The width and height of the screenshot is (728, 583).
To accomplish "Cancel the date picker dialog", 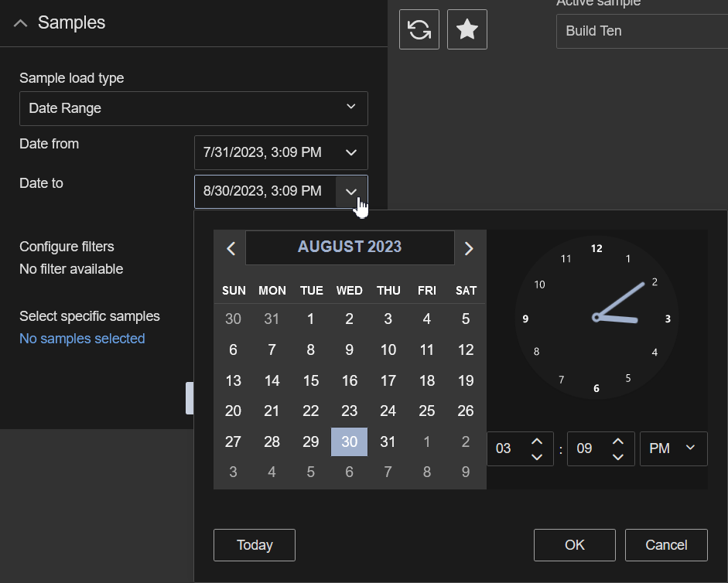I will tap(666, 545).
